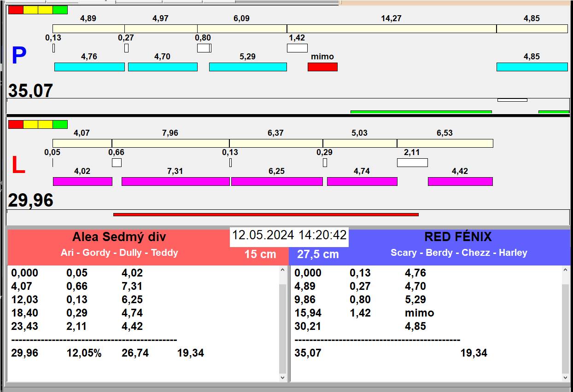Click the team name Alea Sedmý div
The height and width of the screenshot is (392, 573).
(x=119, y=237)
